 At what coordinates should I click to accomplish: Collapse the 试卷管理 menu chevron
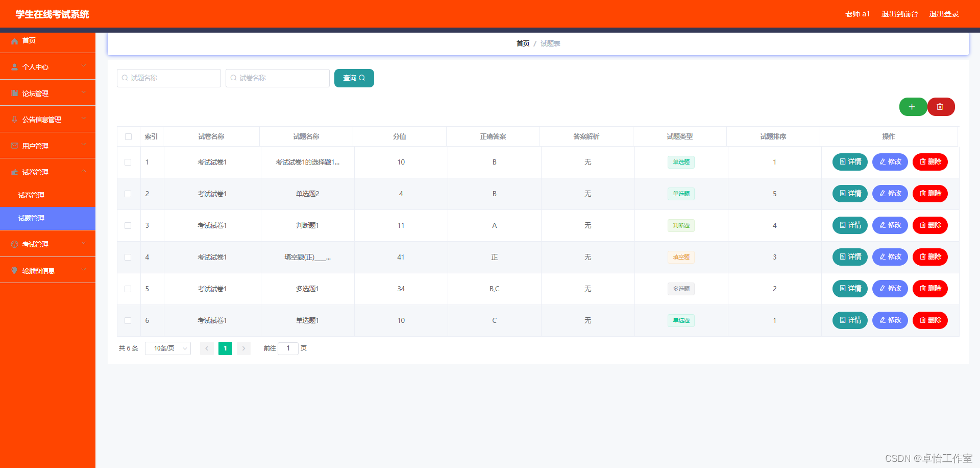84,171
